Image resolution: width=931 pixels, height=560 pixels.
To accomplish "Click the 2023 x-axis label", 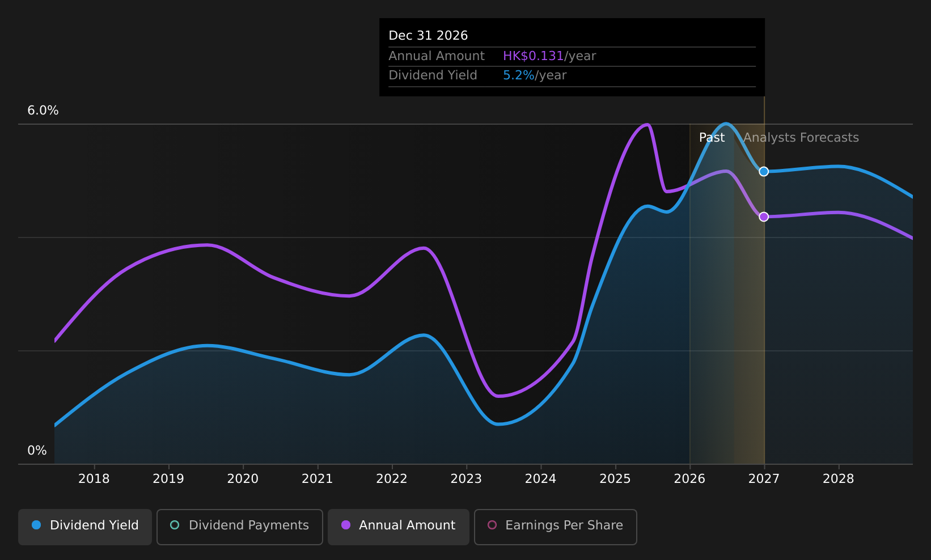I will click(x=466, y=479).
